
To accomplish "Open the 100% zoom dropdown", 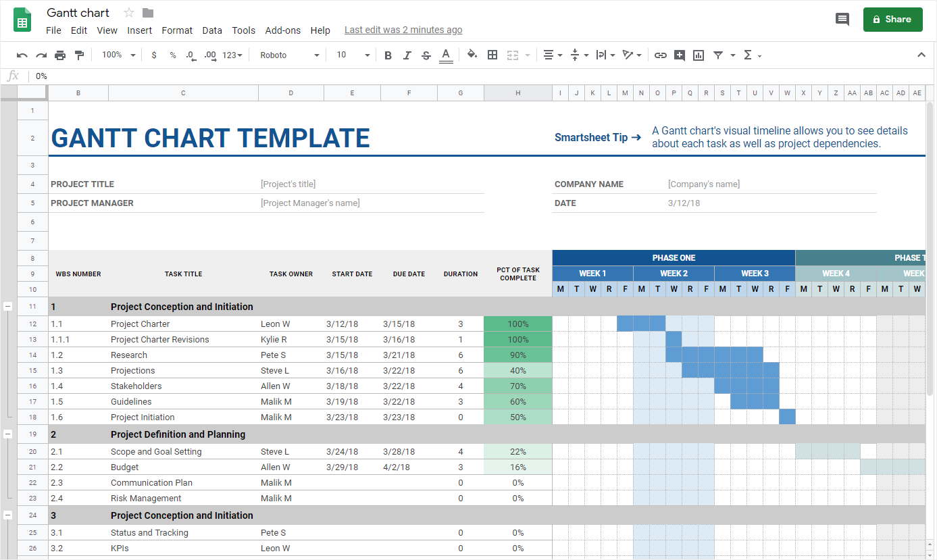I will click(x=118, y=55).
